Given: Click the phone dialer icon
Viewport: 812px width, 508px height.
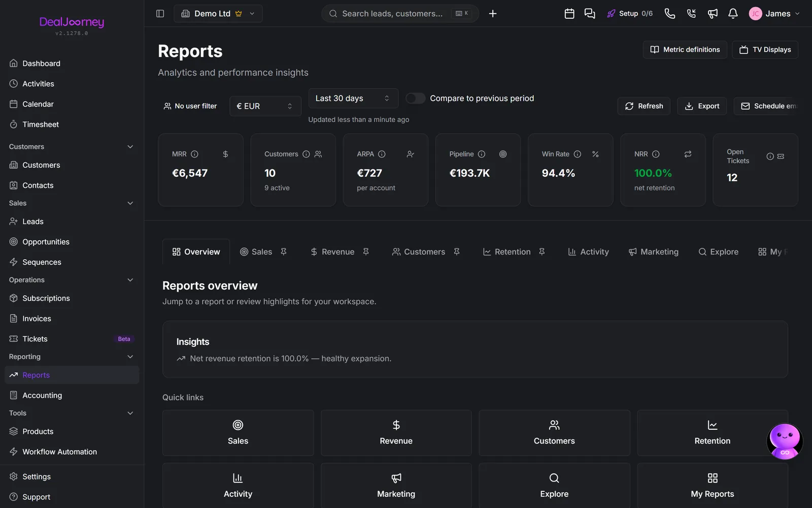Looking at the screenshot, I should pos(670,14).
